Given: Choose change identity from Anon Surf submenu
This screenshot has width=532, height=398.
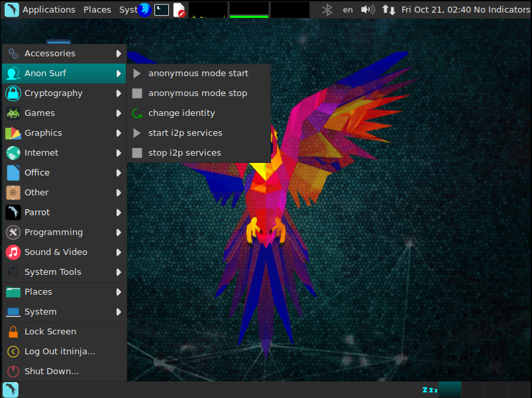Looking at the screenshot, I should click(x=199, y=113).
